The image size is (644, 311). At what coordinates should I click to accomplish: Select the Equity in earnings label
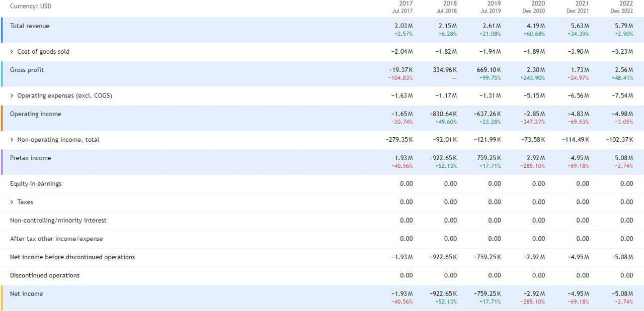36,184
